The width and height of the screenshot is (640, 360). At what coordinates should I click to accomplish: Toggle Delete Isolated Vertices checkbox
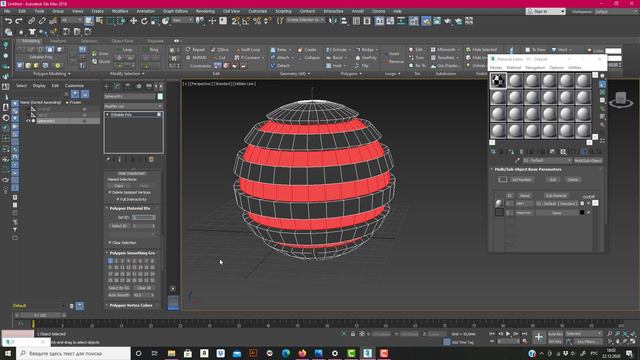[x=110, y=192]
